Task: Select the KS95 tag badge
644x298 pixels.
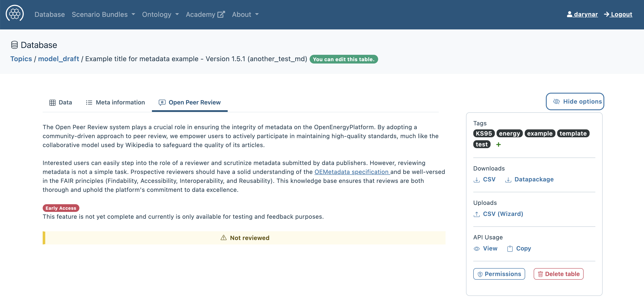Action: click(484, 133)
